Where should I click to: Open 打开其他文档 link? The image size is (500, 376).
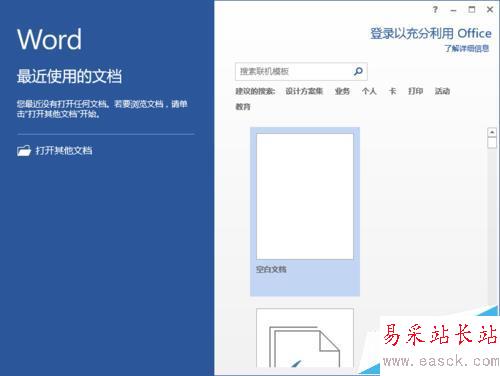tap(64, 151)
